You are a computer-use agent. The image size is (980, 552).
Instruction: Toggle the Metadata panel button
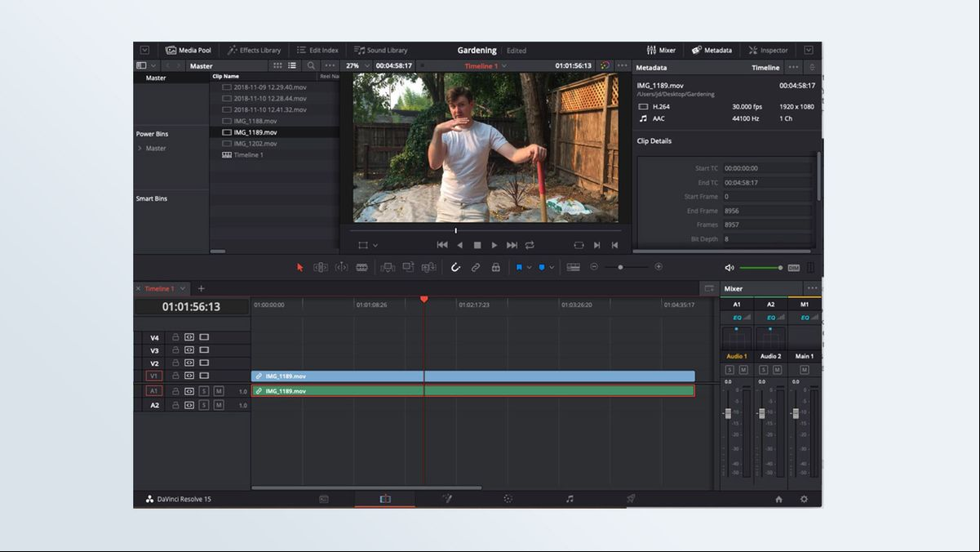(712, 50)
